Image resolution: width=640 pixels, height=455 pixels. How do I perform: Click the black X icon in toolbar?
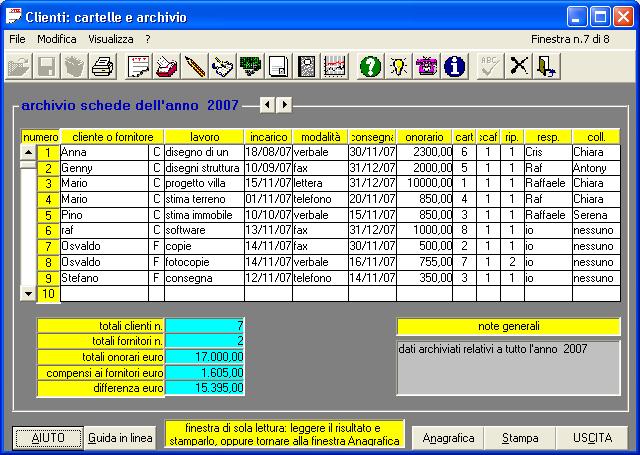[x=519, y=67]
